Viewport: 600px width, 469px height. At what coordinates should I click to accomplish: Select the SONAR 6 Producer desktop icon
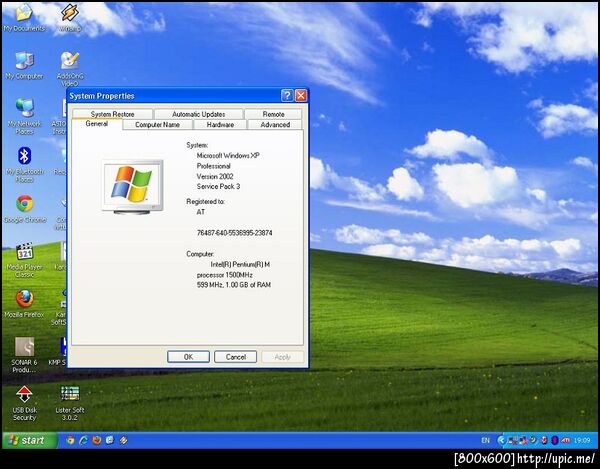24,355
